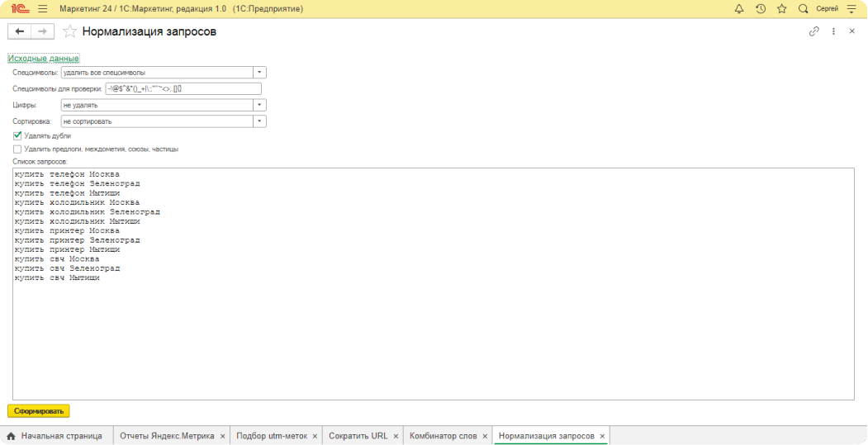Screen dimensions: 868x445
Task: Expand the Цифры dropdown
Action: point(260,105)
